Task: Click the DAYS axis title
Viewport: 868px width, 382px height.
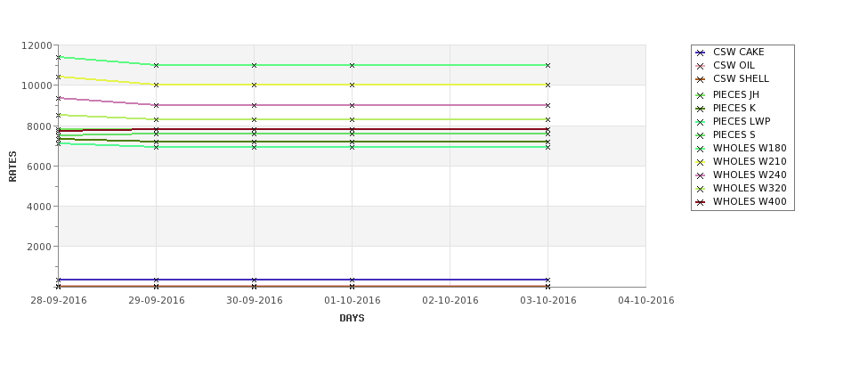Action: [x=352, y=318]
